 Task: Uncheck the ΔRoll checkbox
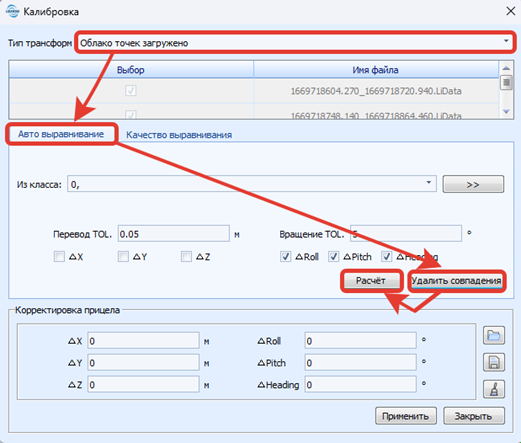pos(285,257)
